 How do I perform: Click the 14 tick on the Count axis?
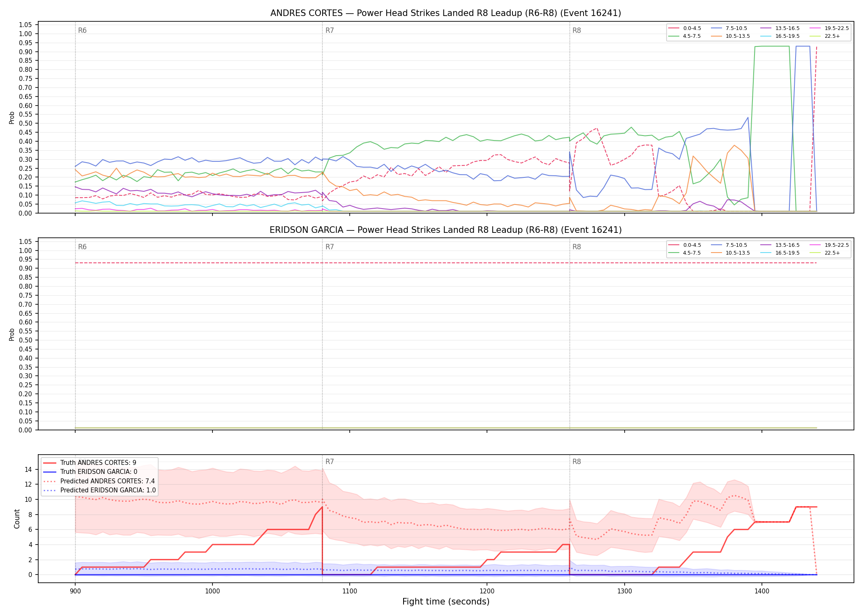coord(28,469)
